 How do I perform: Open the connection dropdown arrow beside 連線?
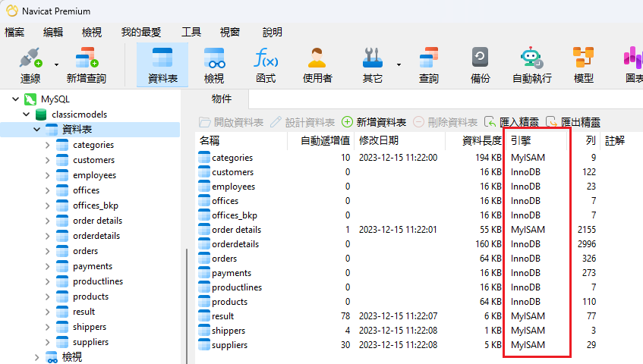click(x=57, y=64)
